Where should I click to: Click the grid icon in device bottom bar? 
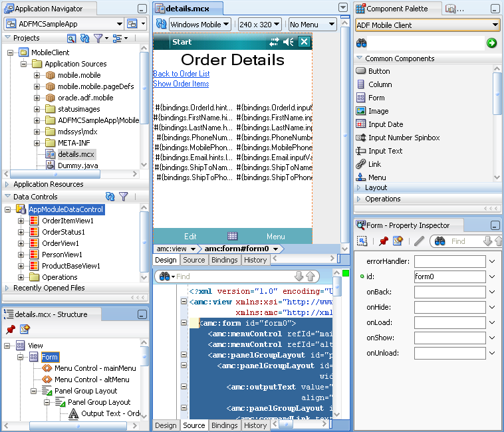click(233, 237)
